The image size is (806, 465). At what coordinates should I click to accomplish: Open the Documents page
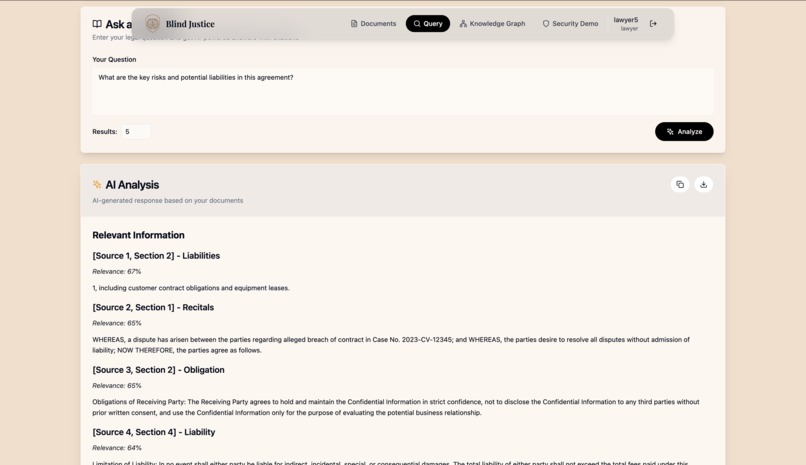(x=373, y=24)
